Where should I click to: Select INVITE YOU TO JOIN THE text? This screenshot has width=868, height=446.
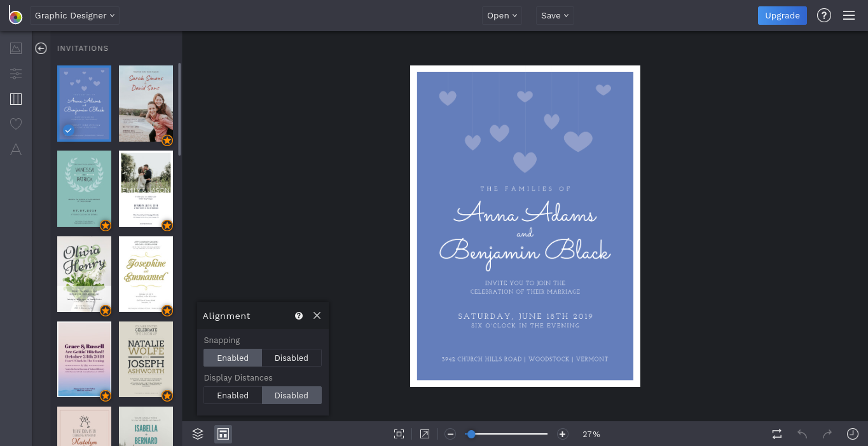[x=525, y=283]
